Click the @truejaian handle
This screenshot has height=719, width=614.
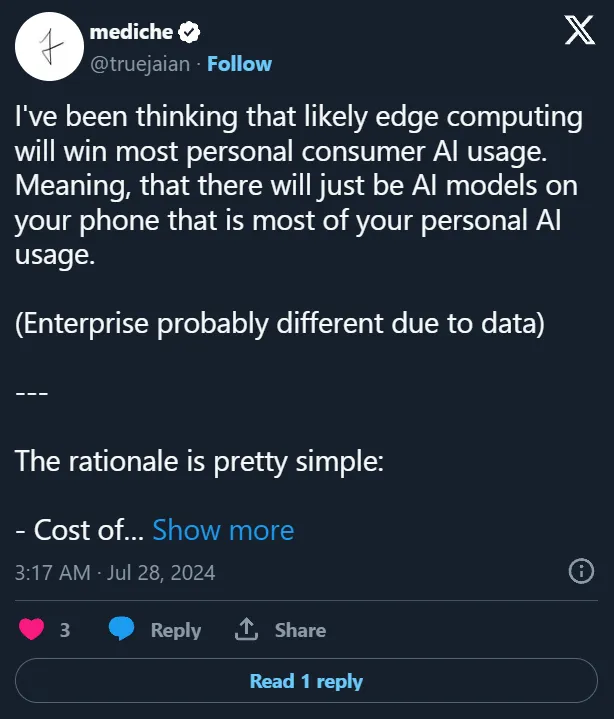tap(140, 64)
